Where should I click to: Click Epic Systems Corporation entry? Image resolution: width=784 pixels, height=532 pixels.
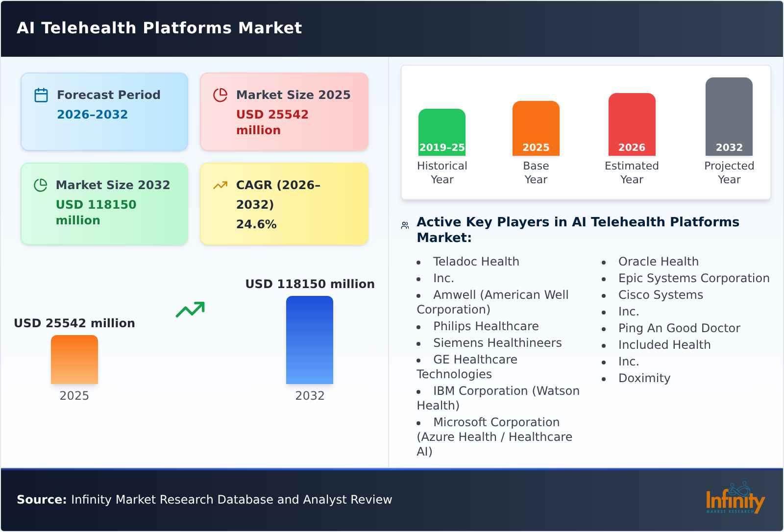[694, 278]
